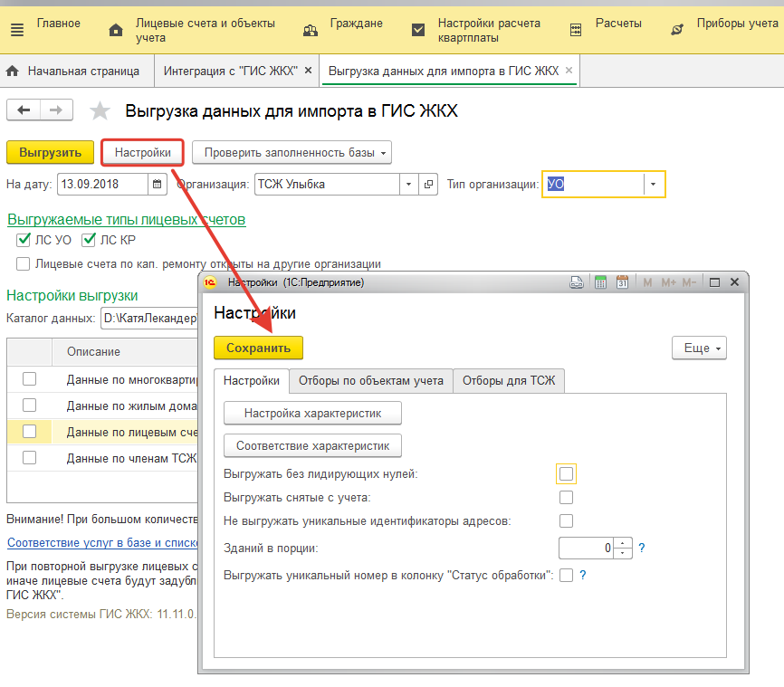Go forward with the right arrow button
The height and width of the screenshot is (687, 784).
[x=56, y=110]
